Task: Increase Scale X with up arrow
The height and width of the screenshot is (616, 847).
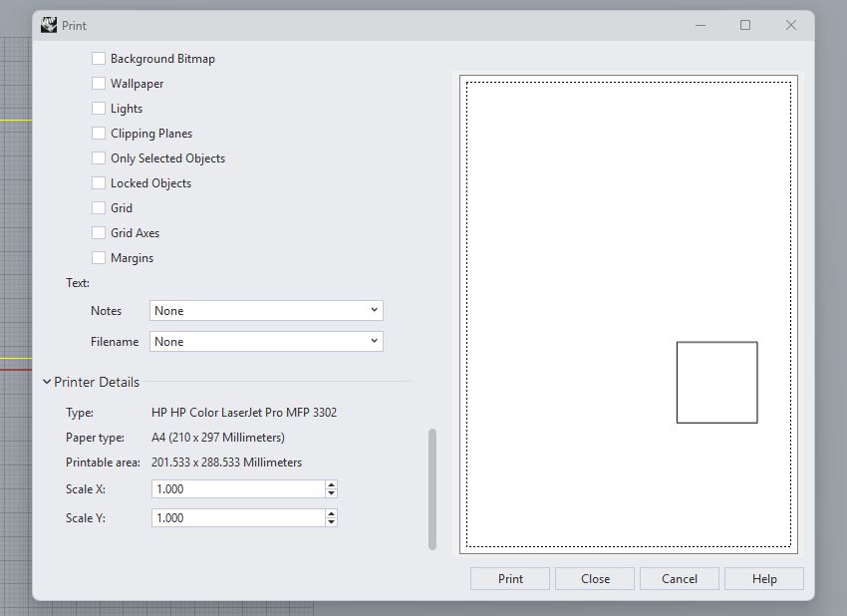Action: (x=331, y=484)
